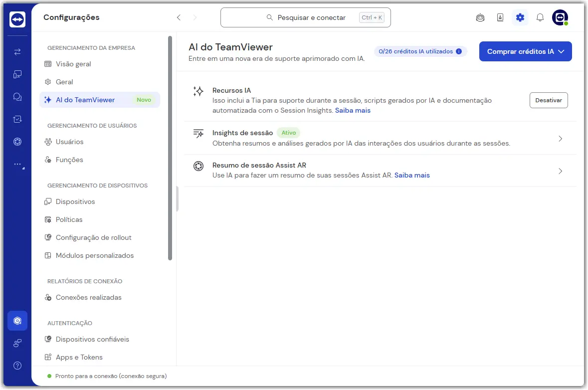The image size is (588, 390).
Task: Select AI do TeamViewer menu item
Action: pos(99,100)
